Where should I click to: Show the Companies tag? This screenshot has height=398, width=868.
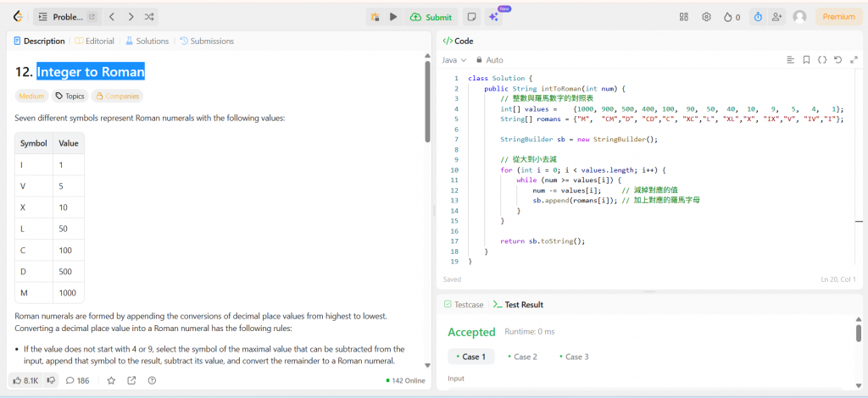click(x=117, y=97)
